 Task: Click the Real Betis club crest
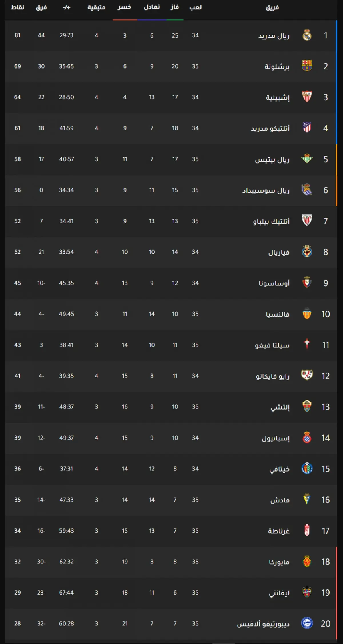click(307, 159)
